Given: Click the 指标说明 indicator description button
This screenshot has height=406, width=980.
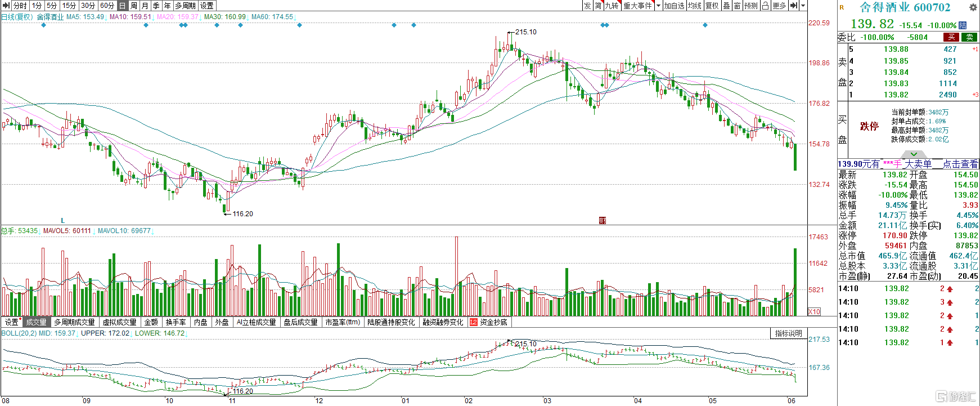Looking at the screenshot, I should [788, 333].
